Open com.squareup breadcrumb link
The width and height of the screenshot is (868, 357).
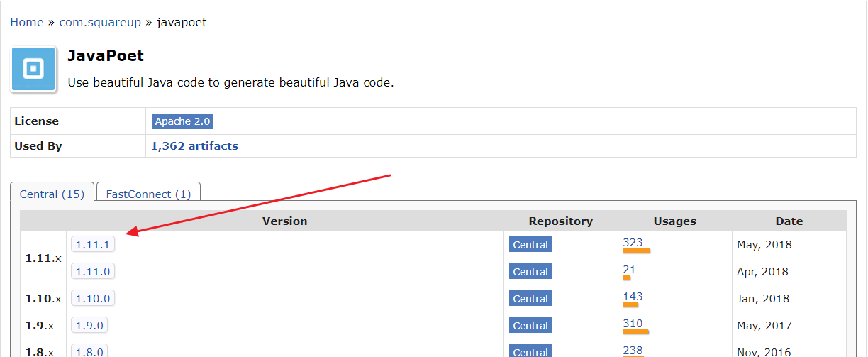[100, 22]
